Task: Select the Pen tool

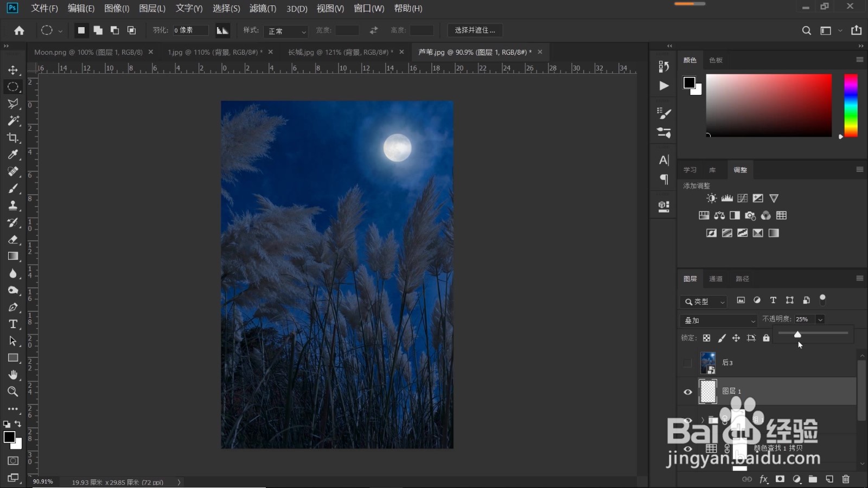Action: pyautogui.click(x=13, y=307)
